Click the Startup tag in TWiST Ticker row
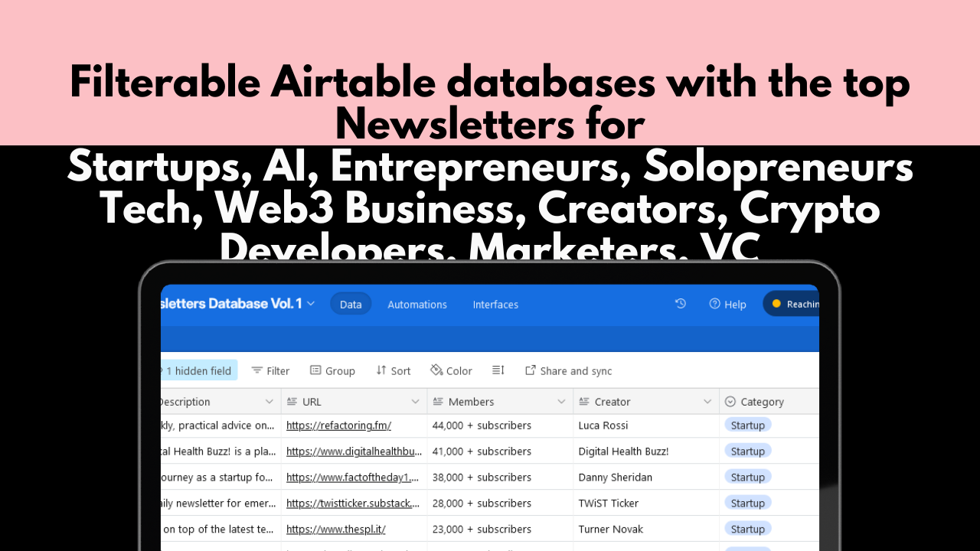The height and width of the screenshot is (551, 980). (x=748, y=504)
